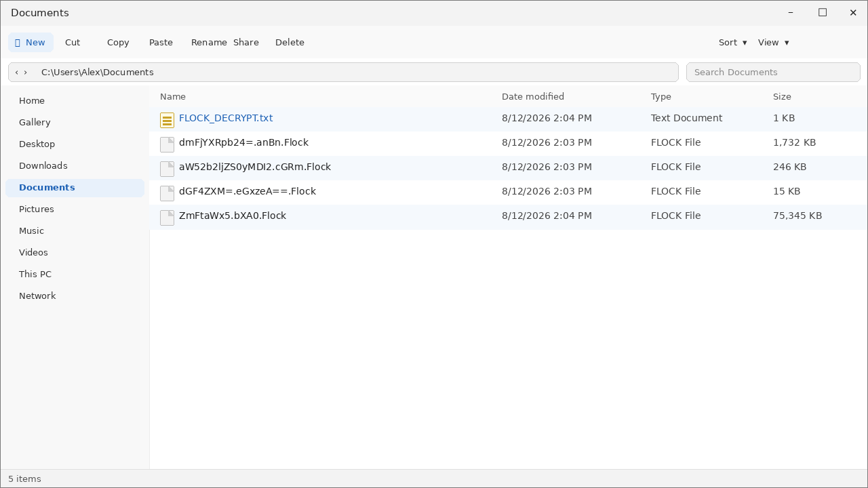
Task: Open Home in the sidebar
Action: click(75, 101)
